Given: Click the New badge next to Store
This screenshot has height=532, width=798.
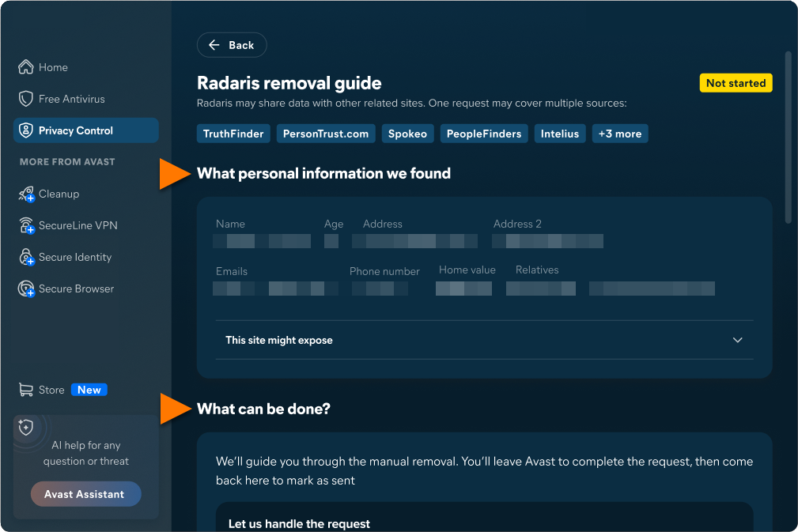Looking at the screenshot, I should tap(89, 390).
